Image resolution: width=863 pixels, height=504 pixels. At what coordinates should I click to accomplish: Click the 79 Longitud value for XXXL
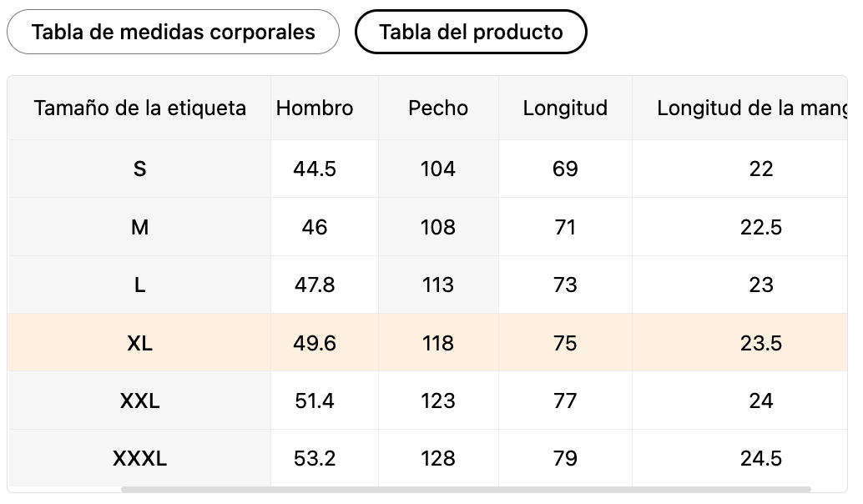pyautogui.click(x=565, y=458)
